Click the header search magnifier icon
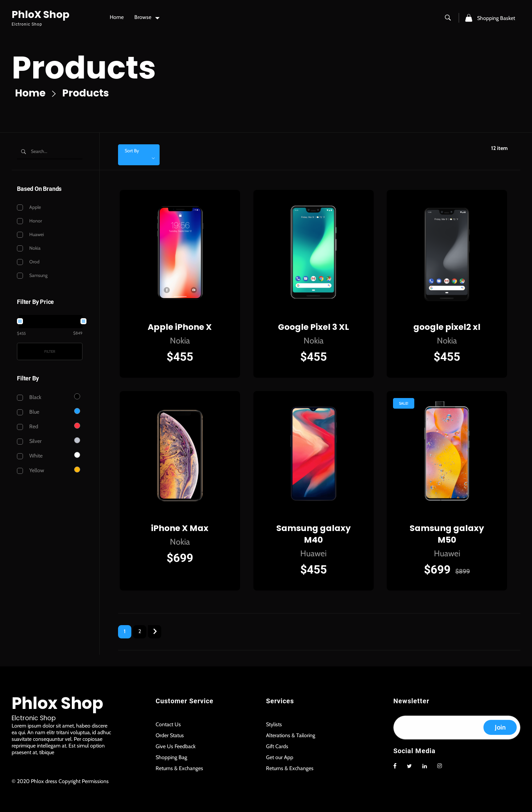 (447, 18)
